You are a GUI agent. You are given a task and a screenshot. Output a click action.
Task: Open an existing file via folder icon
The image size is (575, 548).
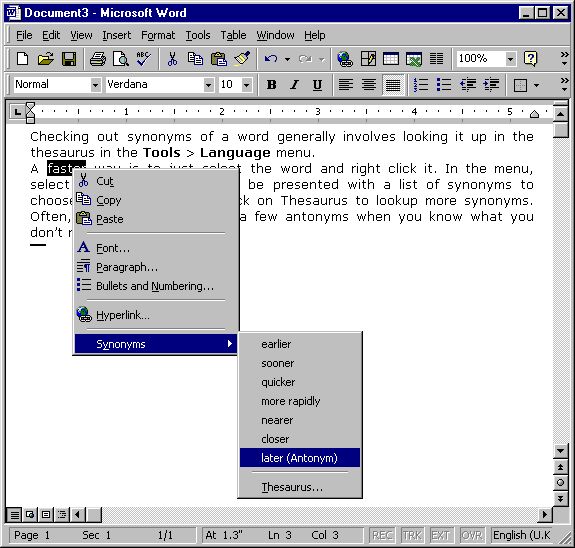point(45,59)
